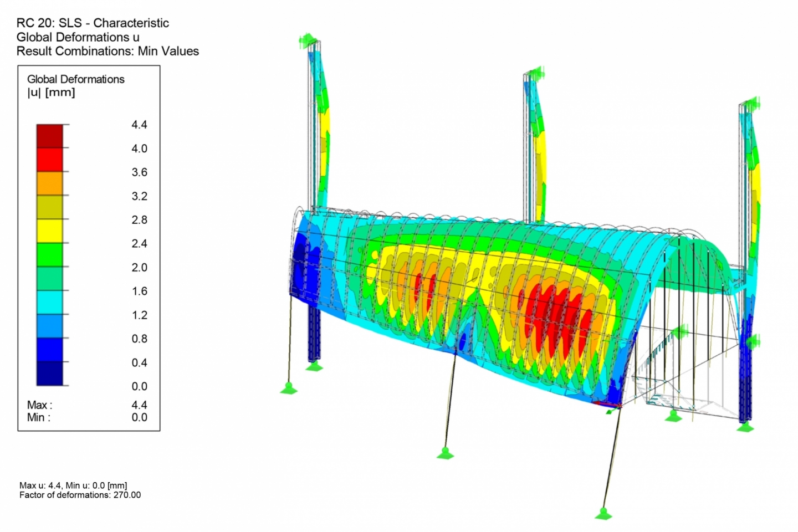Pick the blue 0.4–0.8 legend band

(x=50, y=350)
